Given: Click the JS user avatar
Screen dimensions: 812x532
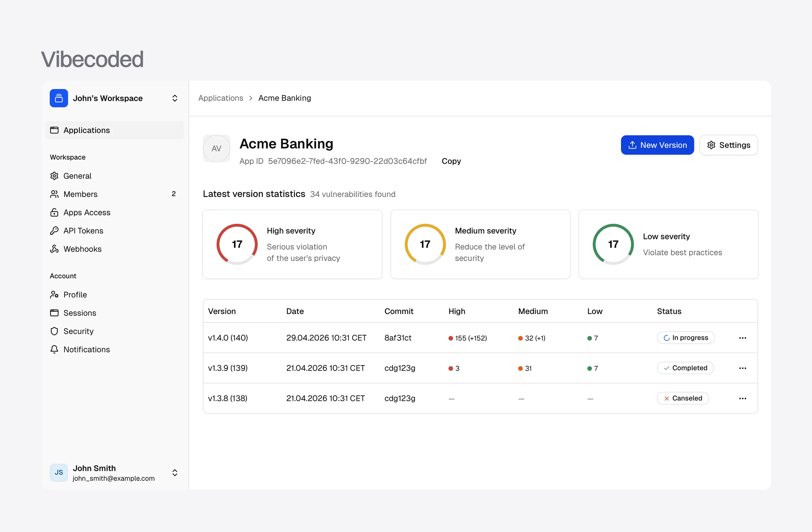Looking at the screenshot, I should tap(59, 473).
